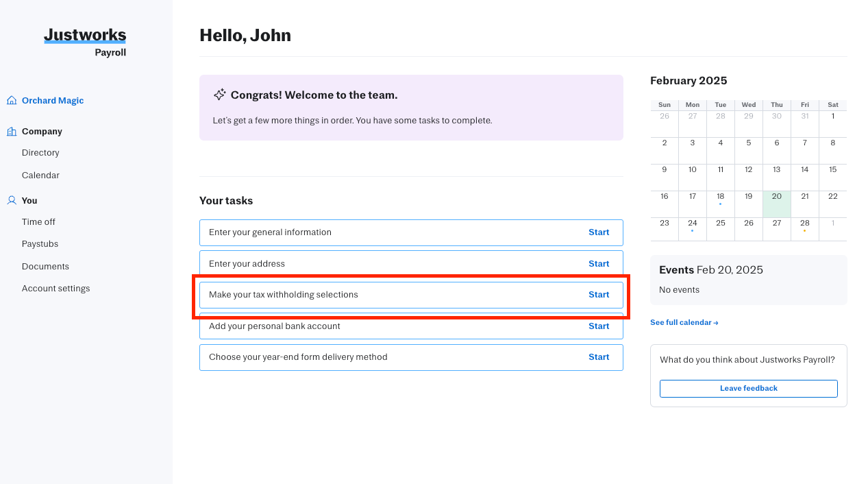Navigate to Documents
The height and width of the screenshot is (484, 868).
pyautogui.click(x=45, y=267)
